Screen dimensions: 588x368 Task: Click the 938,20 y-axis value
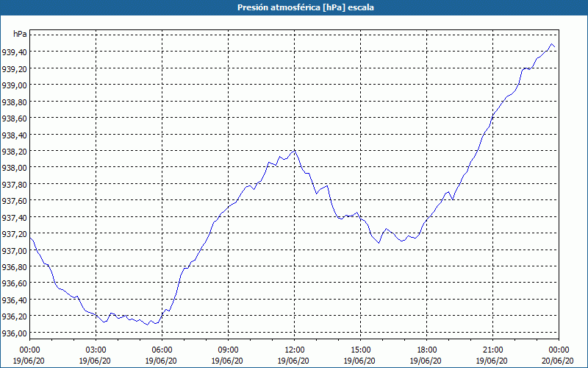[x=14, y=152]
